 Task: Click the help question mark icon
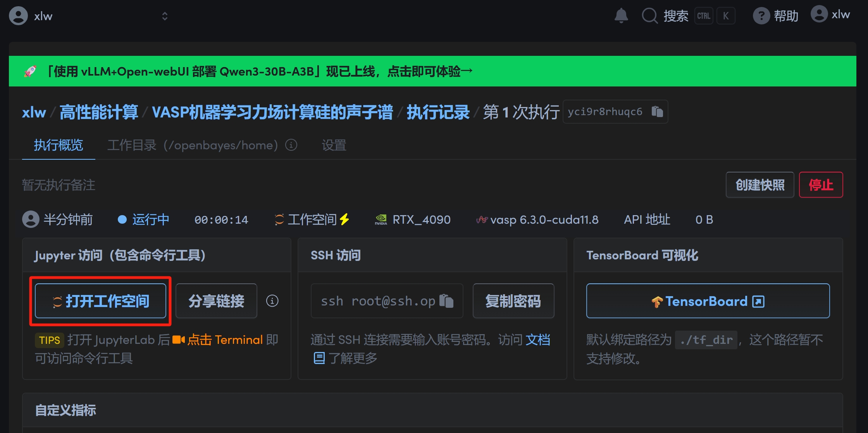pos(761,16)
